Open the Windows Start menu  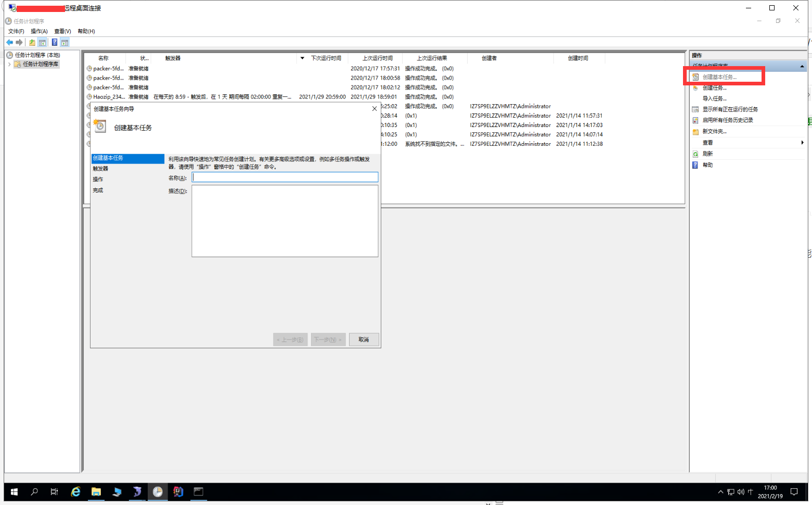[14, 491]
